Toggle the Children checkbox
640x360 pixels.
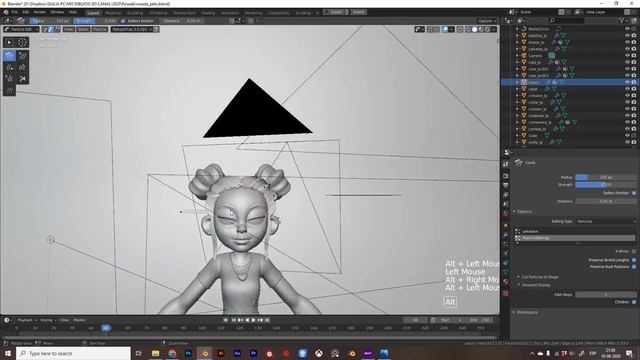(x=634, y=302)
